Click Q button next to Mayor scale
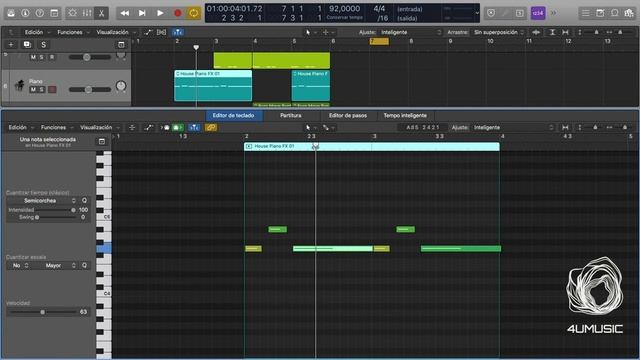The image size is (640, 360). (84, 266)
